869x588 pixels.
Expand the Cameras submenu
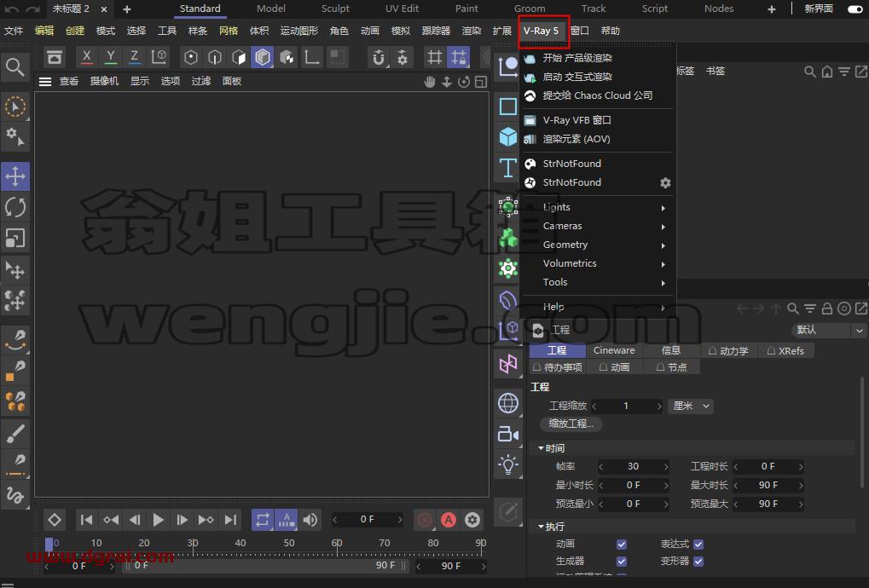tap(598, 226)
